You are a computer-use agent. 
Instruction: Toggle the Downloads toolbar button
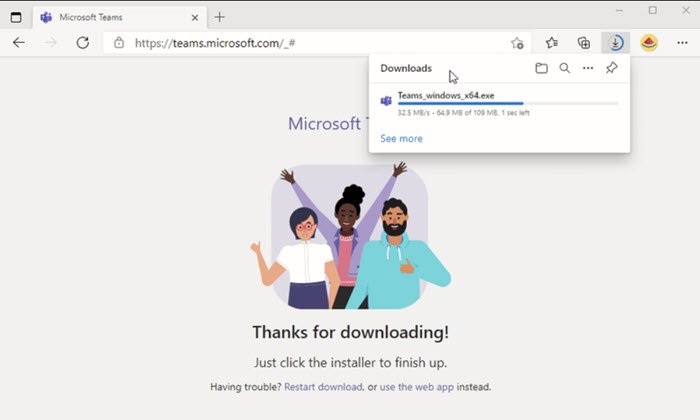(x=616, y=43)
